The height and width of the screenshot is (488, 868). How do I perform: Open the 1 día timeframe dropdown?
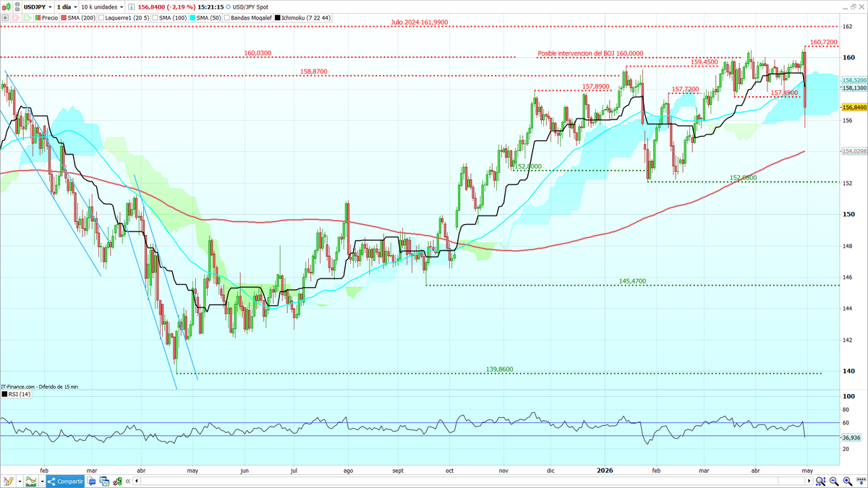coord(67,7)
